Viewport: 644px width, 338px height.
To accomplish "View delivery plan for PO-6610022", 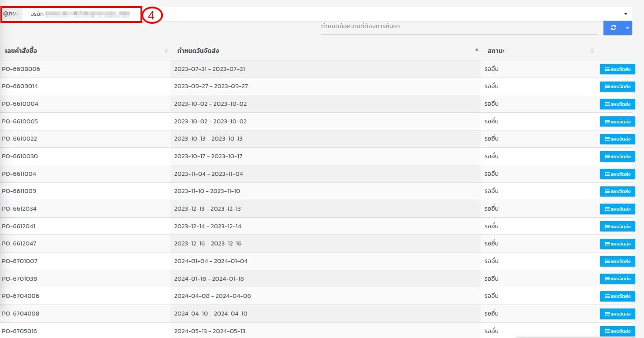I will point(617,139).
